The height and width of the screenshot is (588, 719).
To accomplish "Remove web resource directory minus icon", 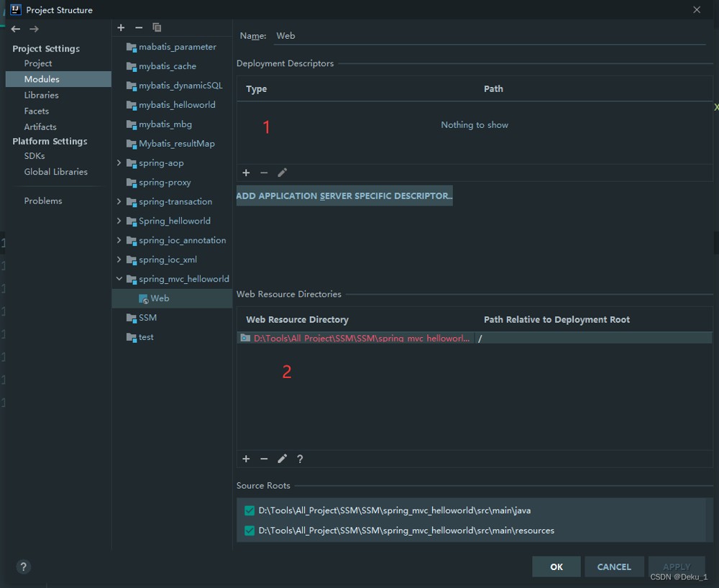I will (264, 459).
